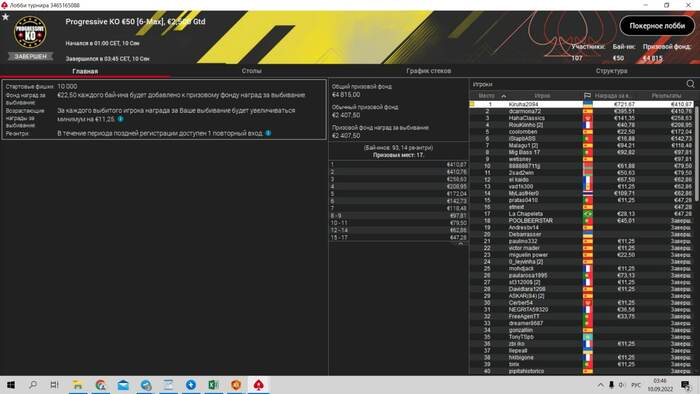Click the €721,67 bounty value for Kiruha2094
700x394 pixels.
624,104
